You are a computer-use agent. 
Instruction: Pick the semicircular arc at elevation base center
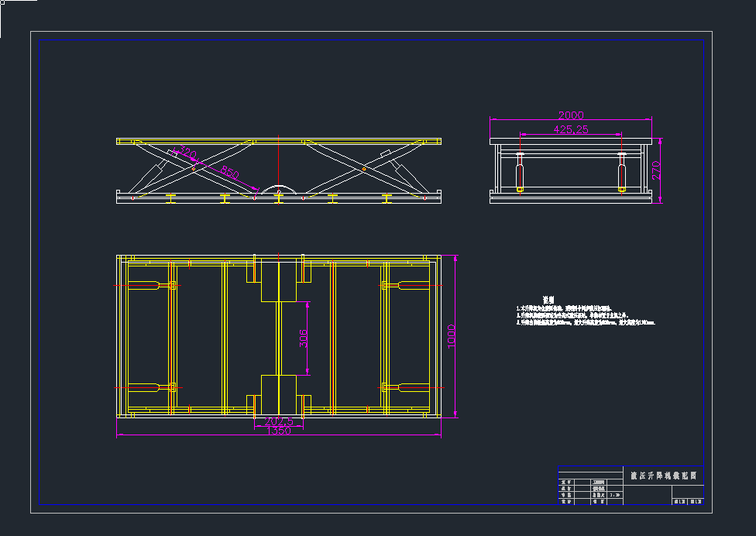point(279,189)
